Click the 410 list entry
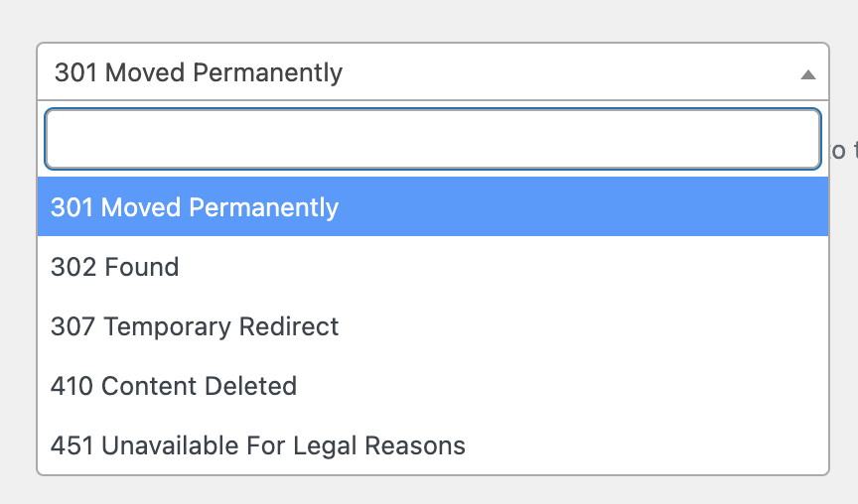Viewport: 858px width, 504px height. [174, 386]
